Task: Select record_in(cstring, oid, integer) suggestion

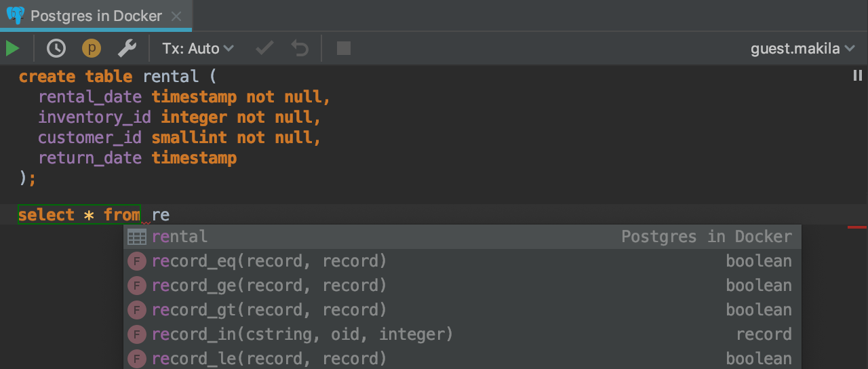Action: tap(302, 334)
